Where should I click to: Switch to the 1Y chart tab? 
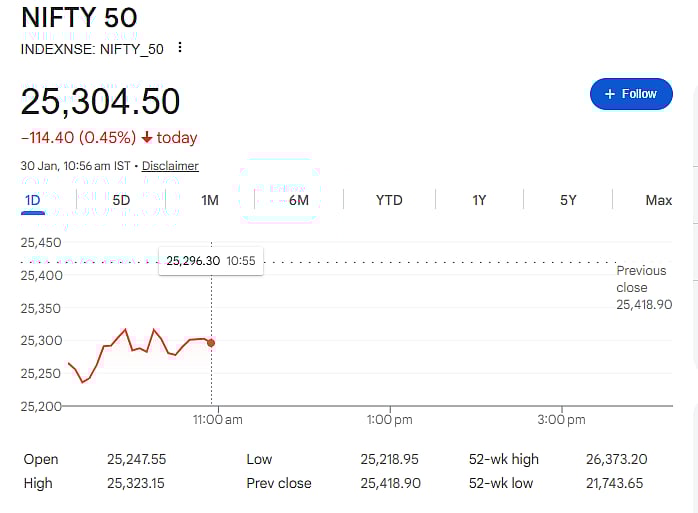point(479,200)
